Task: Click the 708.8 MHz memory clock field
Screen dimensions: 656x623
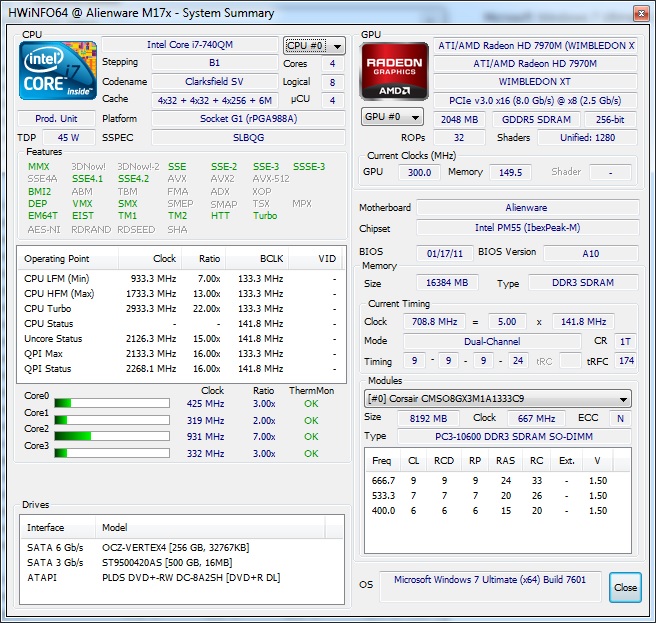Action: click(434, 322)
